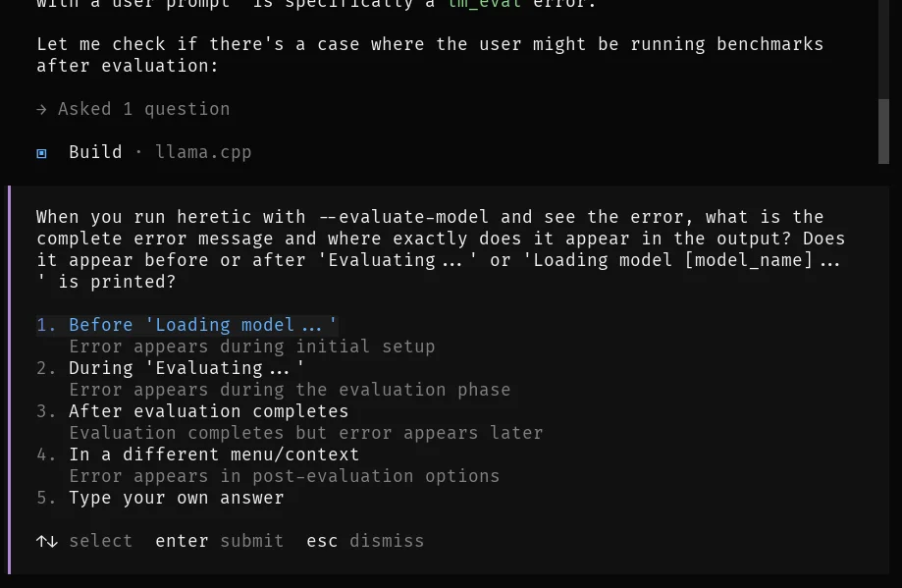Click the 'esc dismiss' hint
The height and width of the screenshot is (588, 902).
(x=365, y=541)
